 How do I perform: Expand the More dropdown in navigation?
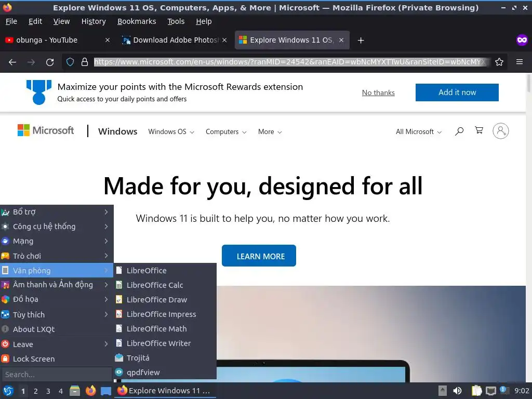pos(270,131)
